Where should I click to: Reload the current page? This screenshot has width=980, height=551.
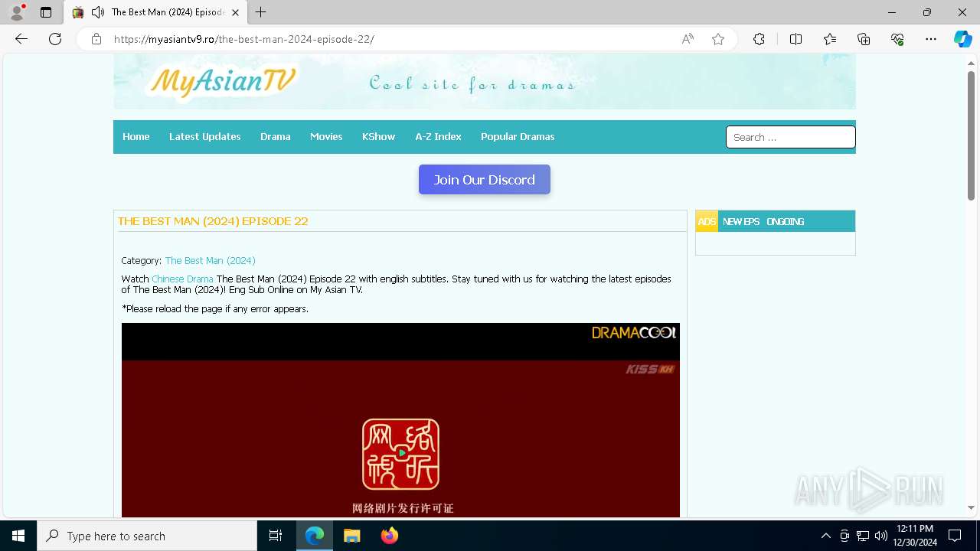[55, 39]
